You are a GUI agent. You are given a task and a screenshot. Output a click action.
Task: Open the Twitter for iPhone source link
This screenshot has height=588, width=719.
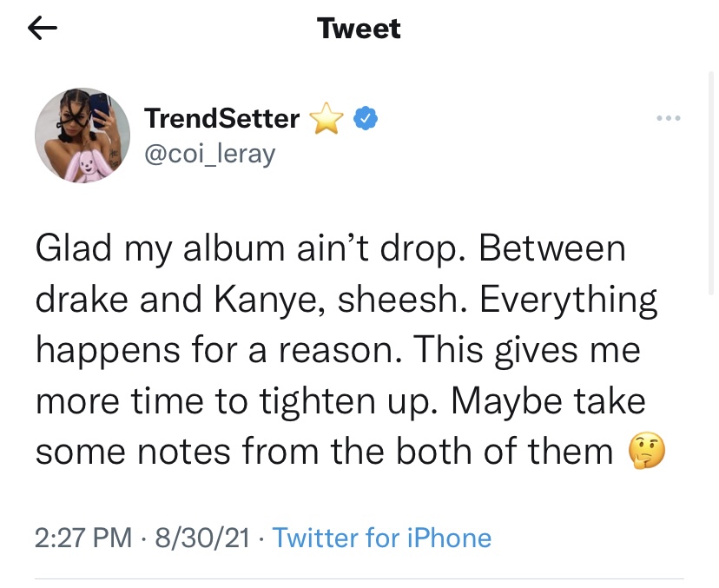click(381, 538)
